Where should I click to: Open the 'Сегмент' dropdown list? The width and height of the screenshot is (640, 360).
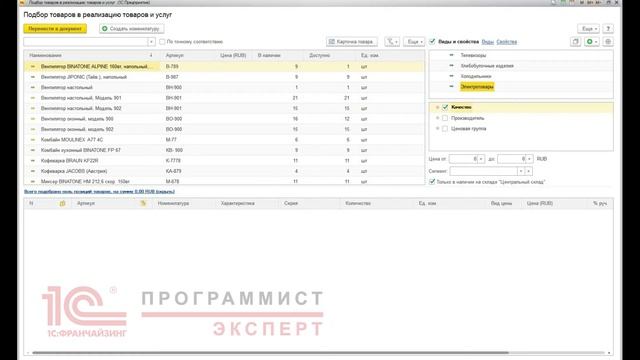point(521,171)
